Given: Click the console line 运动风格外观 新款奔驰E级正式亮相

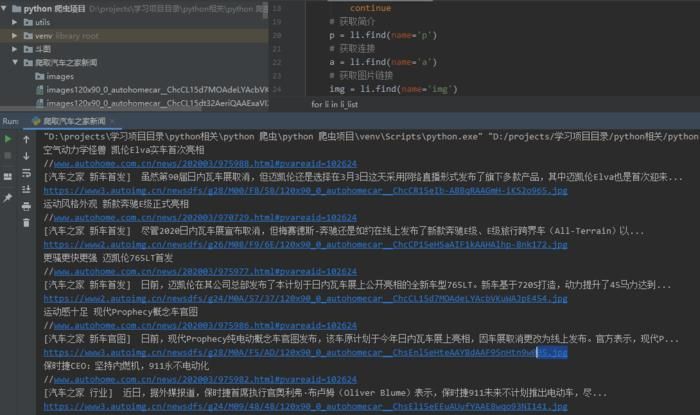Looking at the screenshot, I should pos(116,204).
